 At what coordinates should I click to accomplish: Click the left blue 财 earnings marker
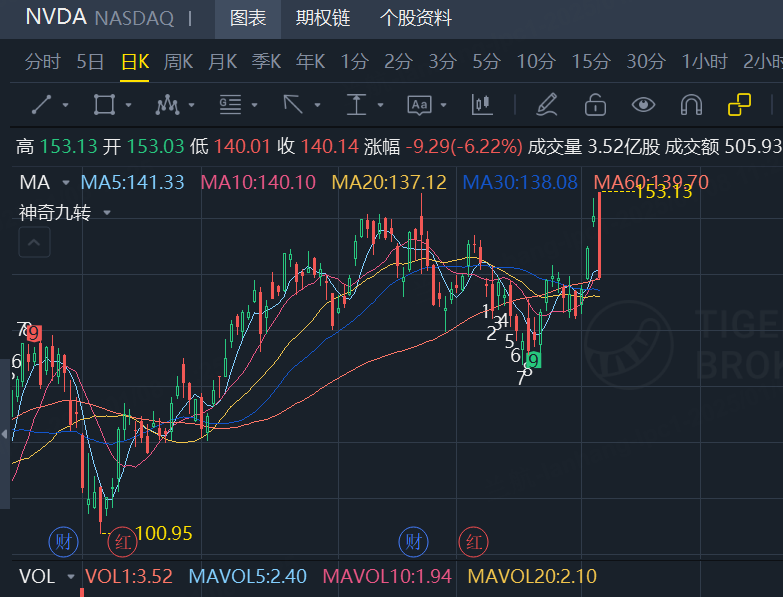click(63, 542)
